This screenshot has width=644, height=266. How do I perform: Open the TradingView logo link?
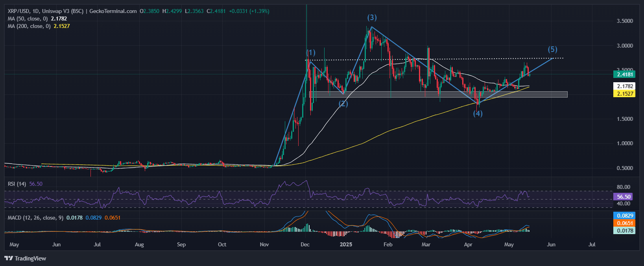tap(25, 259)
